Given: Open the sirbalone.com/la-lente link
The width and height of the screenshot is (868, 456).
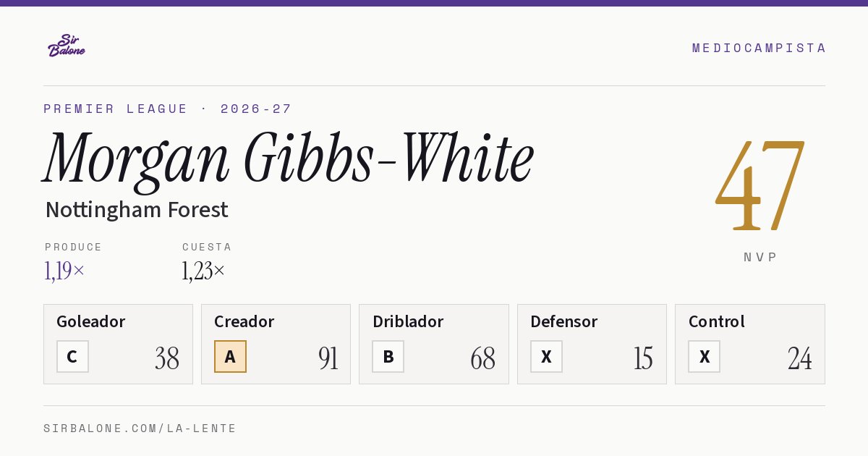Looking at the screenshot, I should 140,428.
